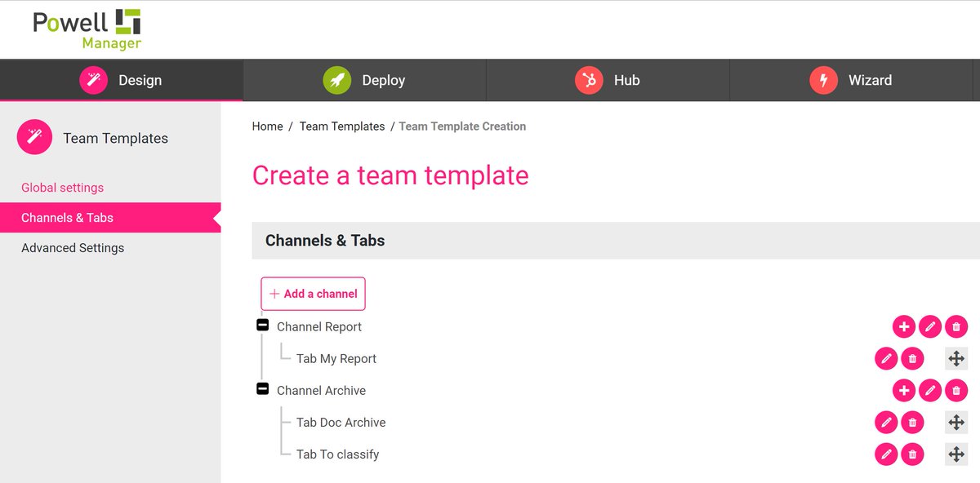Select Channels & Tabs in the sidebar
This screenshot has height=483, width=980.
[110, 218]
